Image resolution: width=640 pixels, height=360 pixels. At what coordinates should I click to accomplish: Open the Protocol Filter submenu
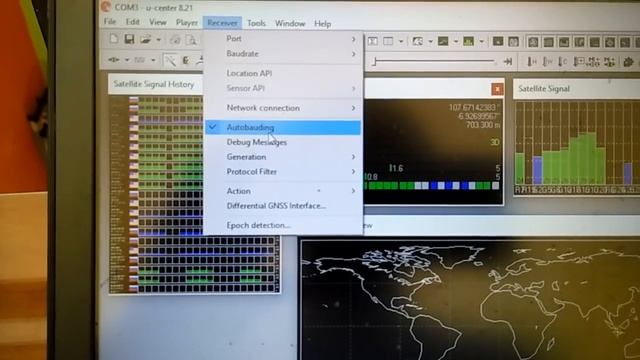coord(282,172)
